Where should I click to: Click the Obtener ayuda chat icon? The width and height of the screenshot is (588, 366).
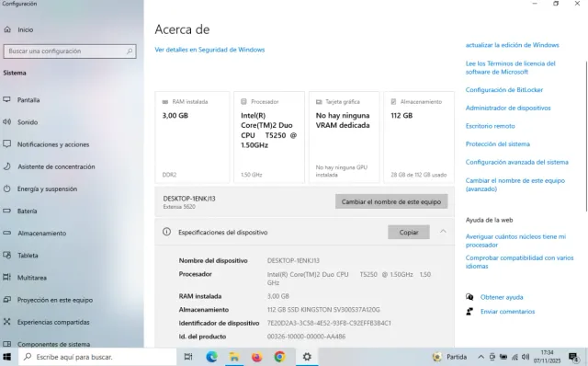coord(469,297)
